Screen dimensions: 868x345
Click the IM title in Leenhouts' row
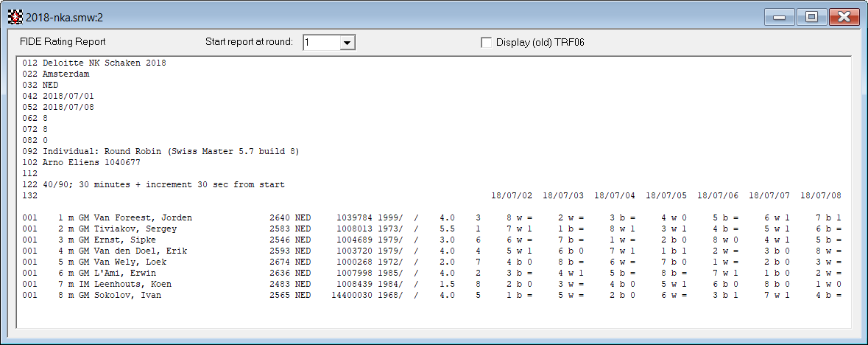coord(83,284)
